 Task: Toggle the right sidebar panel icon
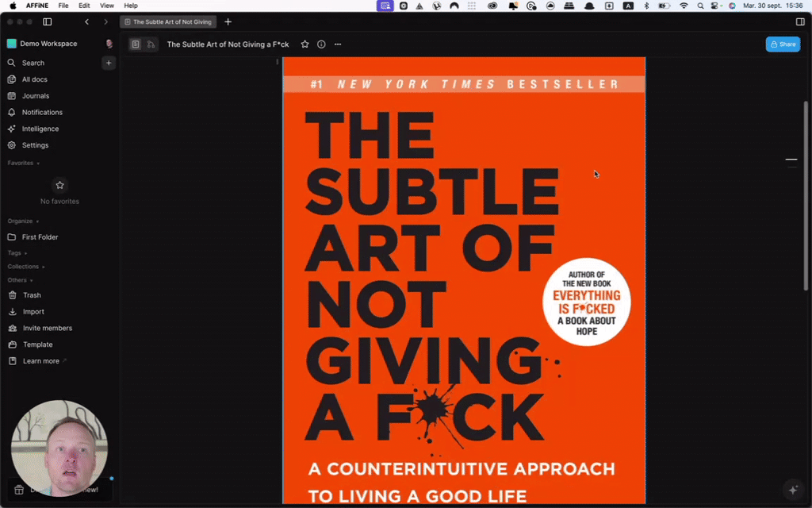[x=800, y=21]
